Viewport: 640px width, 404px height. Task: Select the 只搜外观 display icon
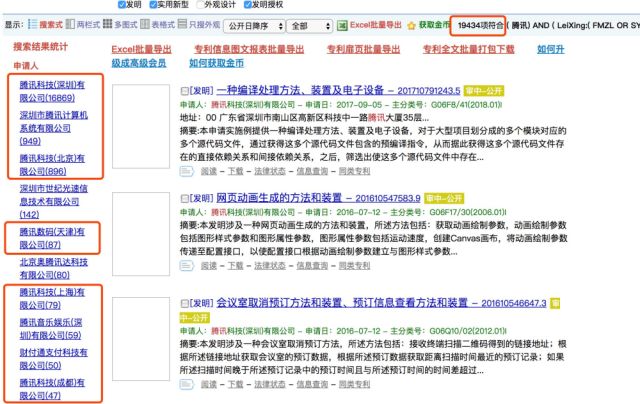coord(182,24)
